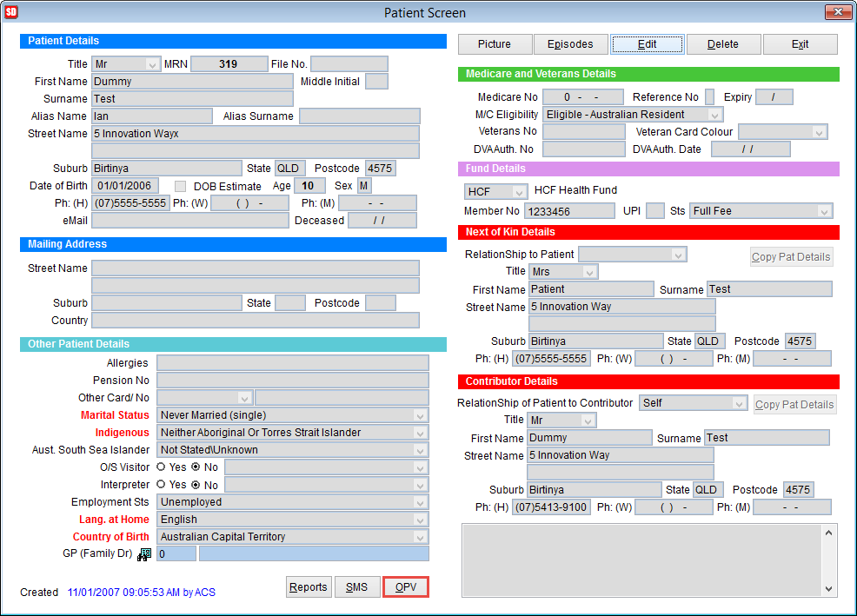Click the Exit button
857x616 pixels.
coord(801,44)
